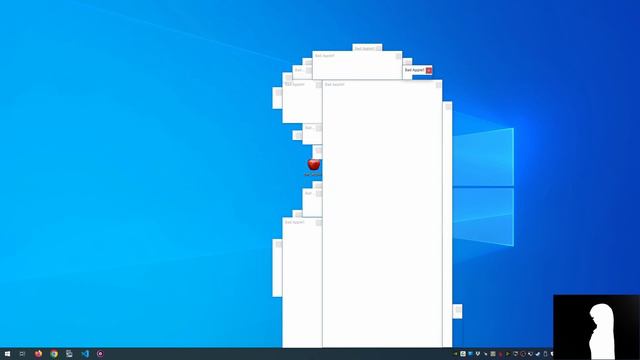640x360 pixels.
Task: Click the silhouette video preview thumbnail
Action: pyautogui.click(x=596, y=327)
